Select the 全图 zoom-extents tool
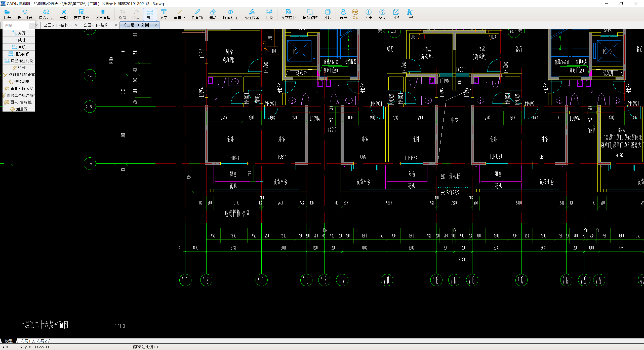This screenshot has height=350, width=644. click(x=64, y=14)
